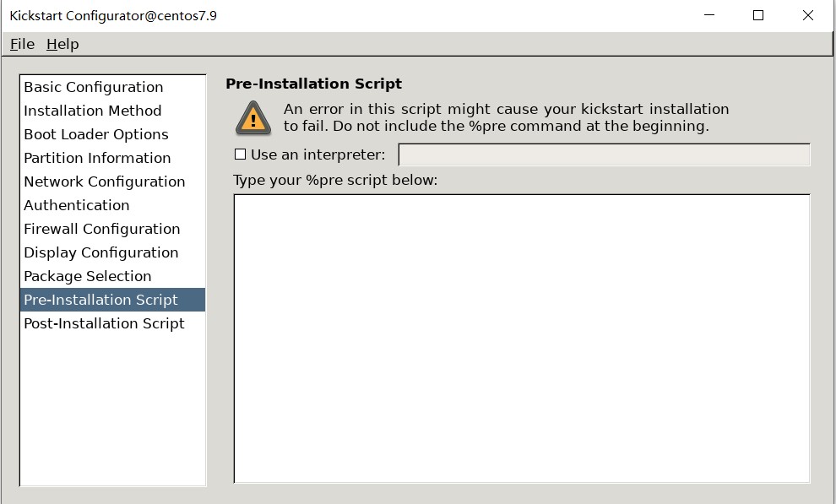The image size is (836, 504).
Task: Open Network Configuration section
Action: [x=112, y=182]
